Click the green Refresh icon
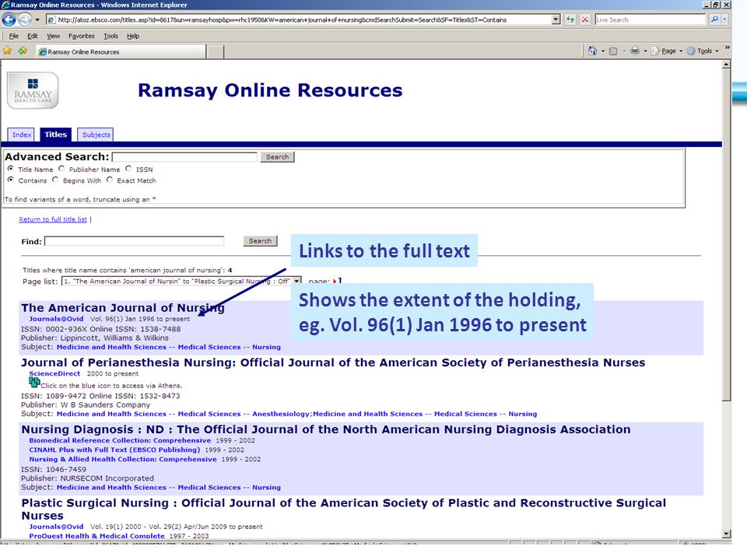 [x=570, y=19]
